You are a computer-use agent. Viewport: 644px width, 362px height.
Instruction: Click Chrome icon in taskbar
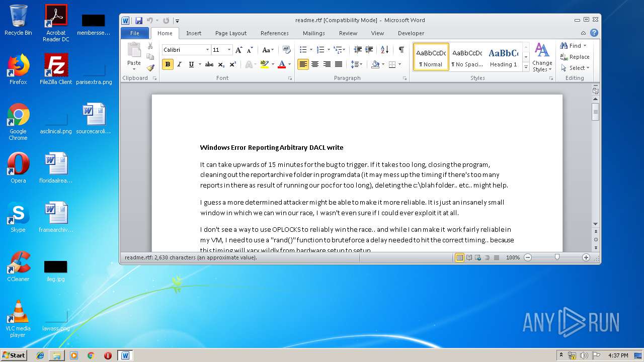(x=91, y=355)
